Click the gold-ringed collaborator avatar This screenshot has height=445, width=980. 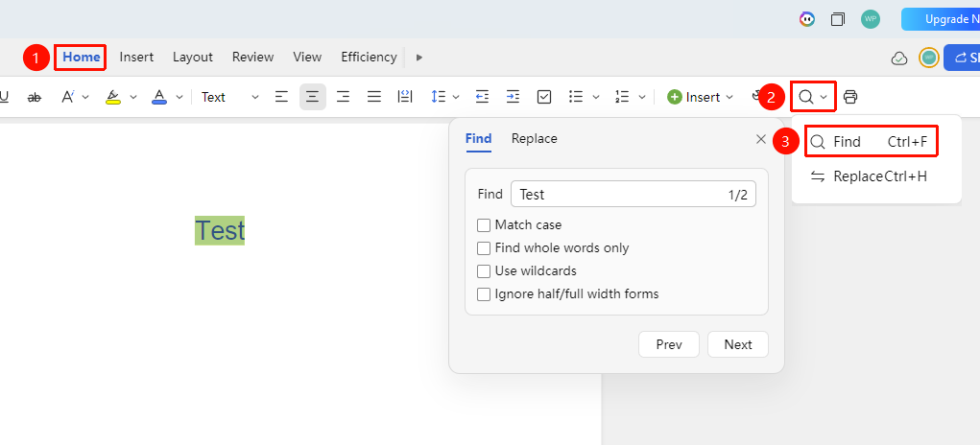point(929,58)
